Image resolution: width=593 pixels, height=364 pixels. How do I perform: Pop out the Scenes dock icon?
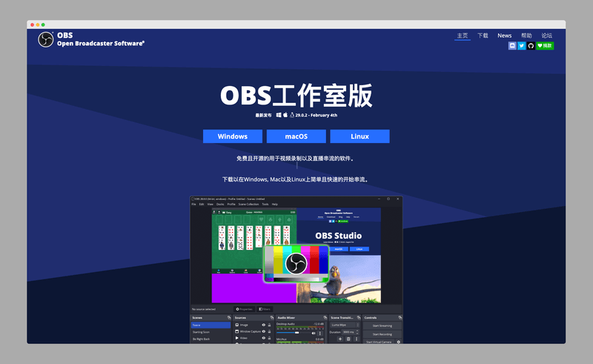tap(229, 317)
